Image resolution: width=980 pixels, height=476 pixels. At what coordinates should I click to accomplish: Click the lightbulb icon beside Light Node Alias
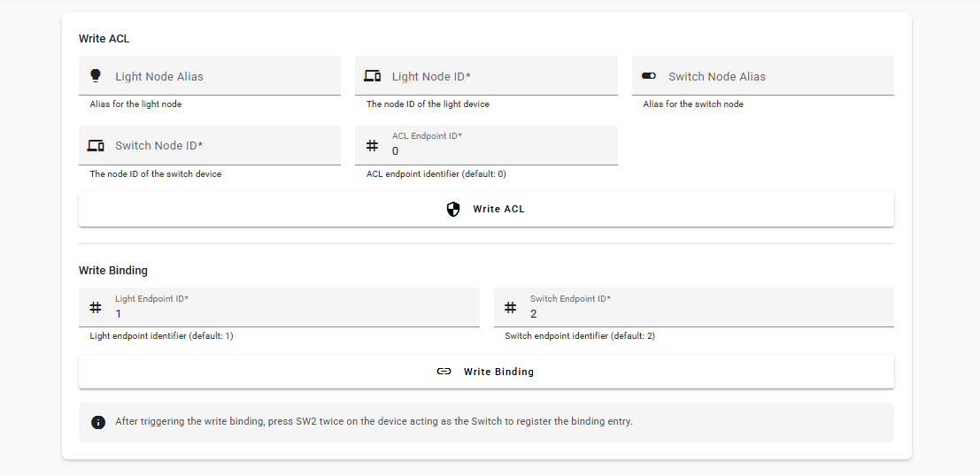(95, 75)
